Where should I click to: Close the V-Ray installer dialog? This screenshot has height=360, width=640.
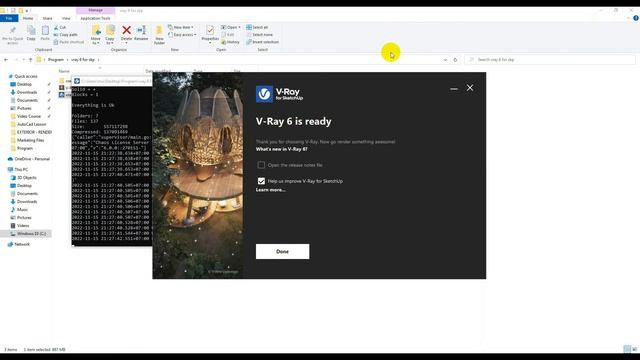(470, 88)
